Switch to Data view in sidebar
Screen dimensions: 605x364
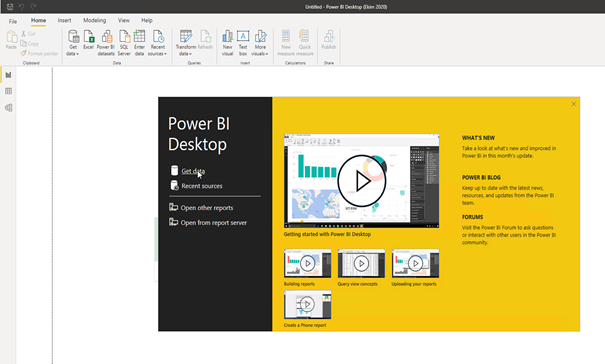tap(8, 91)
